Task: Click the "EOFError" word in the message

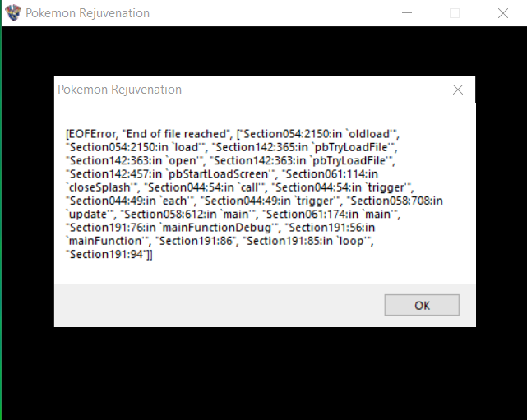Action: pyautogui.click(x=92, y=134)
